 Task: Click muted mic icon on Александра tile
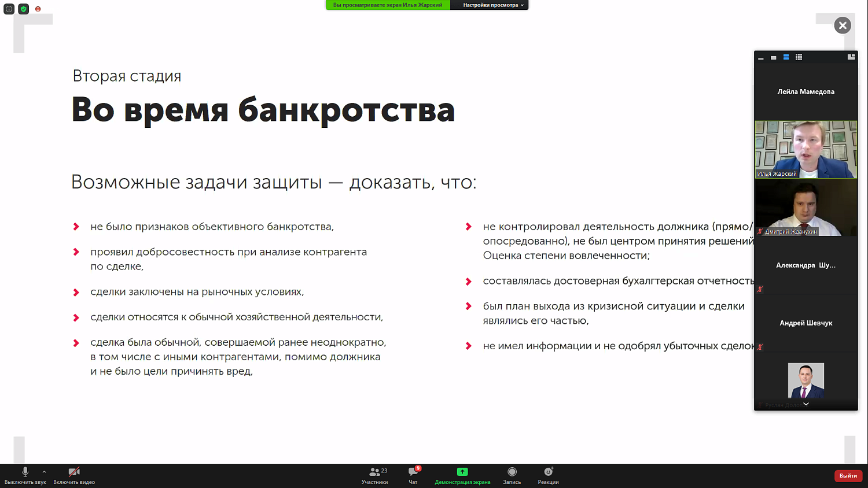(x=760, y=289)
